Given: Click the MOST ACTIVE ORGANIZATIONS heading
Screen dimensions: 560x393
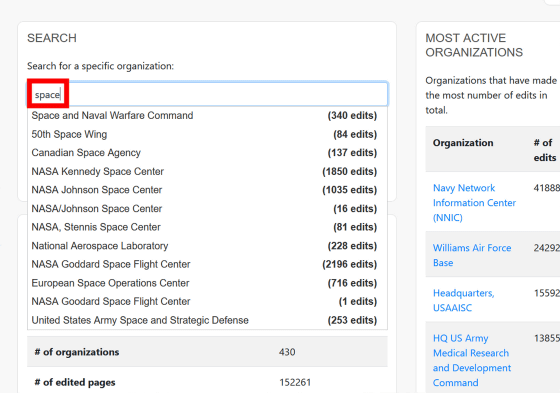Looking at the screenshot, I should (474, 45).
